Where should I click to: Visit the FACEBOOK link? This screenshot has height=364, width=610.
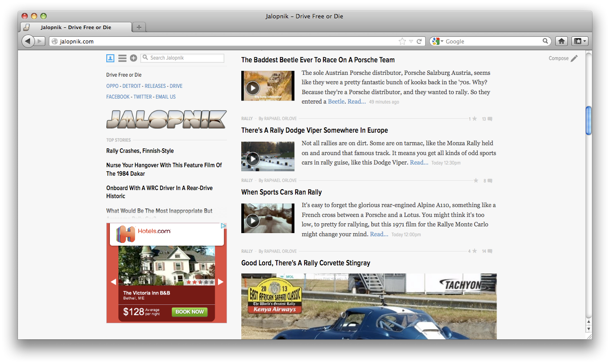coord(118,97)
